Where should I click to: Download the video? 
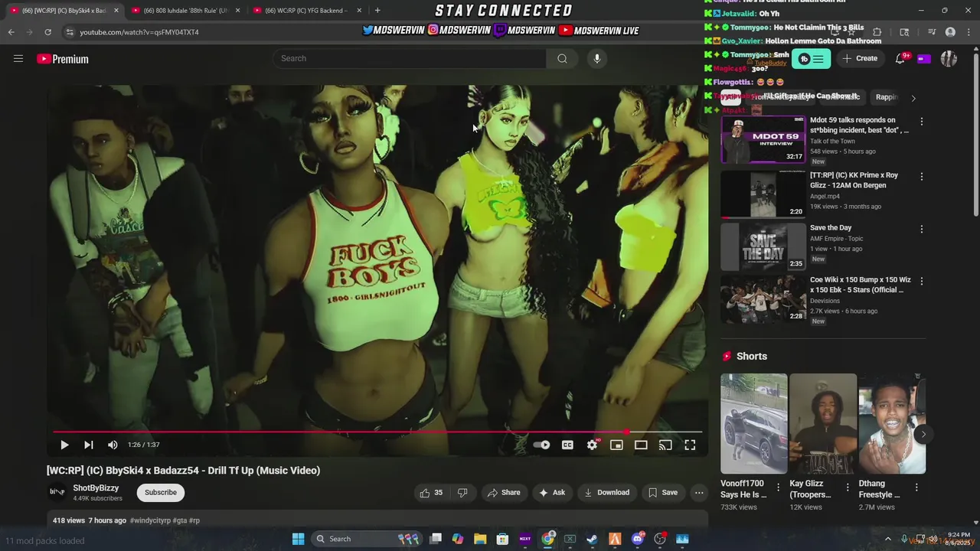pos(606,493)
